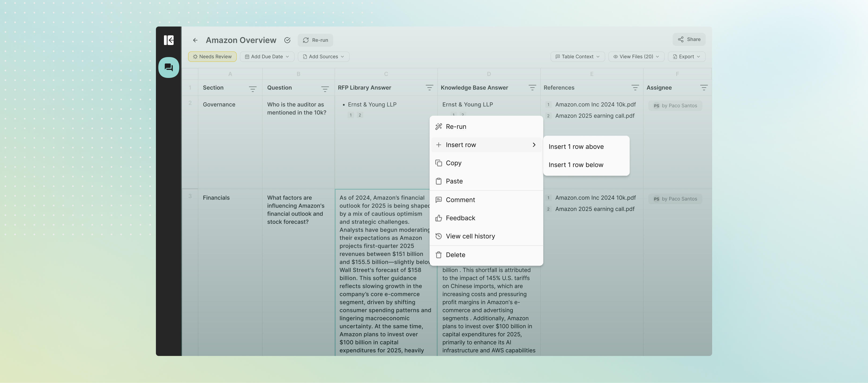Open the View Files (20) dropdown
The height and width of the screenshot is (383, 868).
[x=636, y=57]
